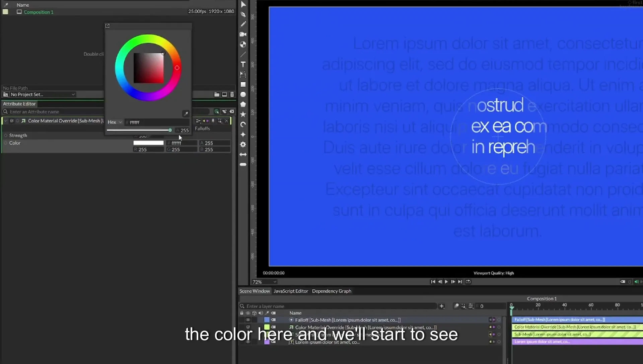The height and width of the screenshot is (364, 643).
Task: Select the double-headed Arrow shape tool
Action: coord(243,155)
